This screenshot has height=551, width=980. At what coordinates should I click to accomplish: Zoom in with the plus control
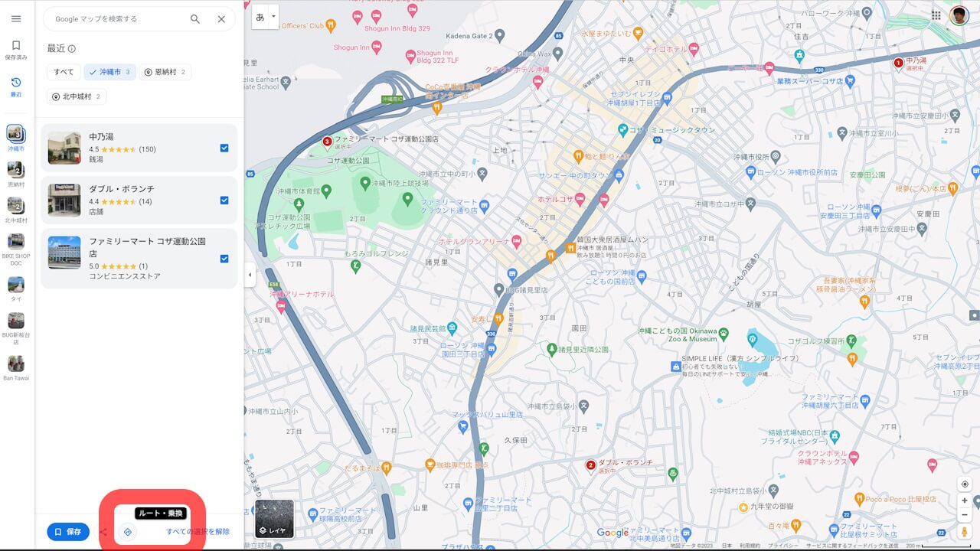click(964, 500)
